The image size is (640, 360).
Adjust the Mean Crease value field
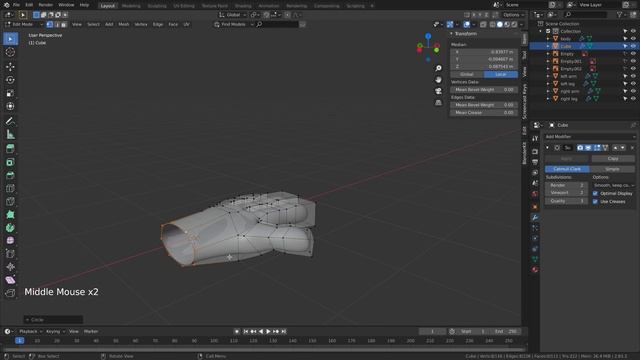[484, 113]
